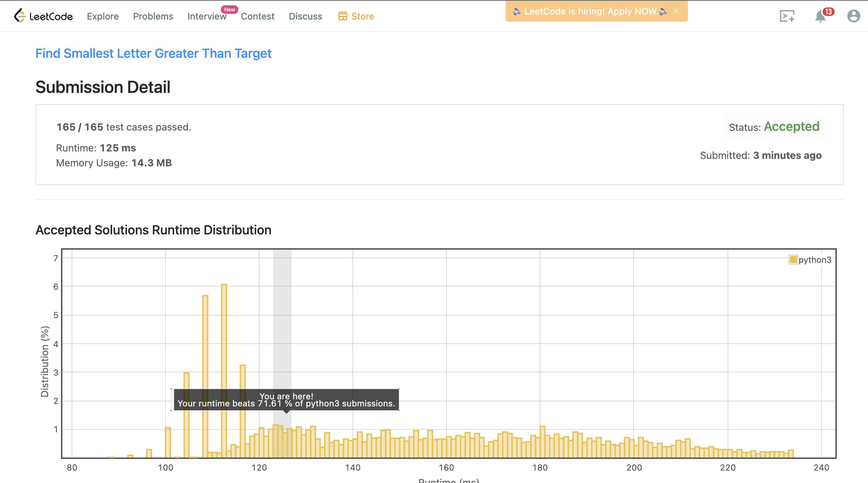Open the Discuss section

(305, 16)
